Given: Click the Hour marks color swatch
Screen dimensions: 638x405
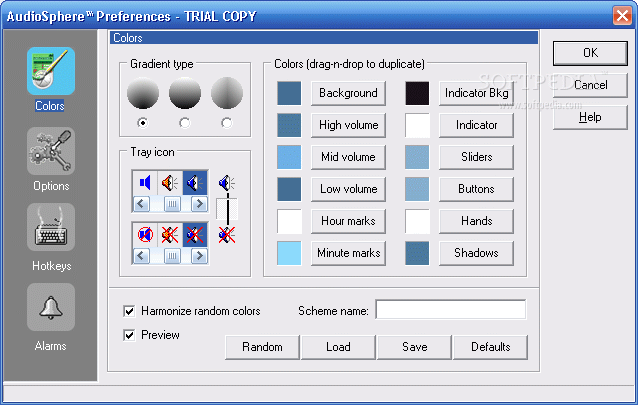Looking at the screenshot, I should 289,221.
